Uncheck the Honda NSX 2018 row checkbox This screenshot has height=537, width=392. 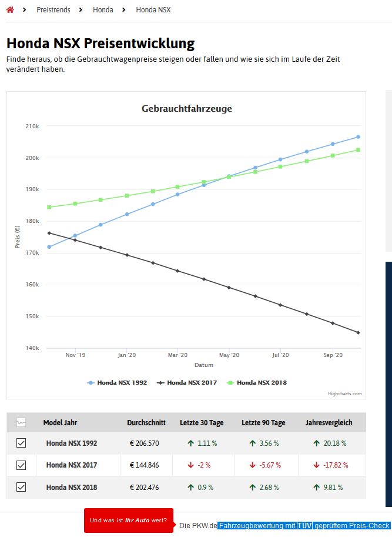pos(21,487)
